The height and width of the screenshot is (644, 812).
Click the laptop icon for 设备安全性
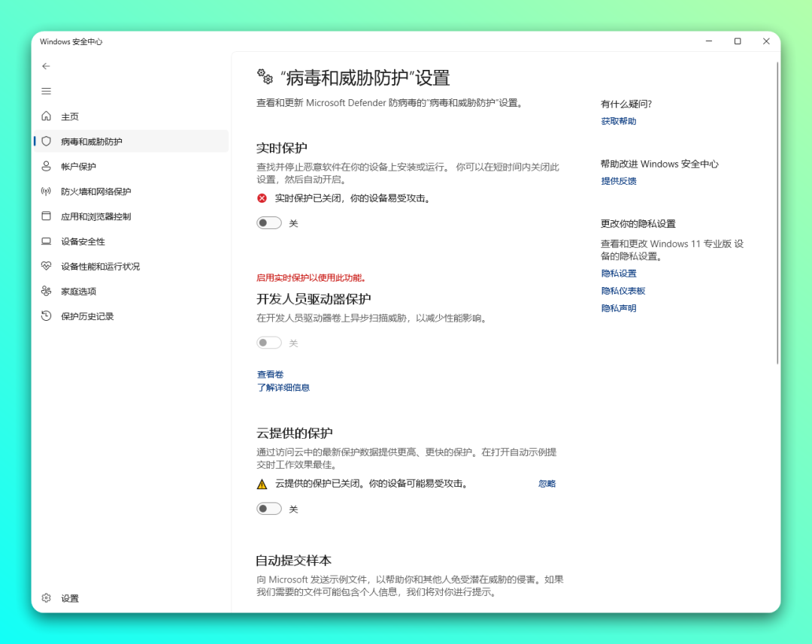pos(47,241)
